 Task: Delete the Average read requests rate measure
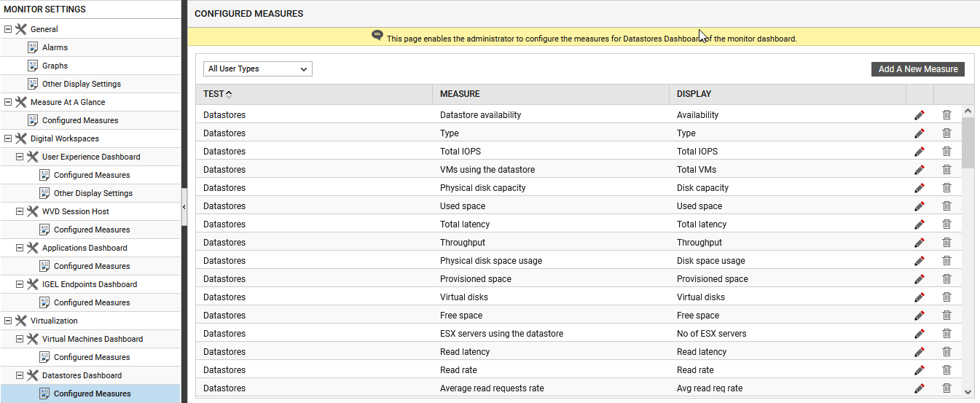coord(946,388)
